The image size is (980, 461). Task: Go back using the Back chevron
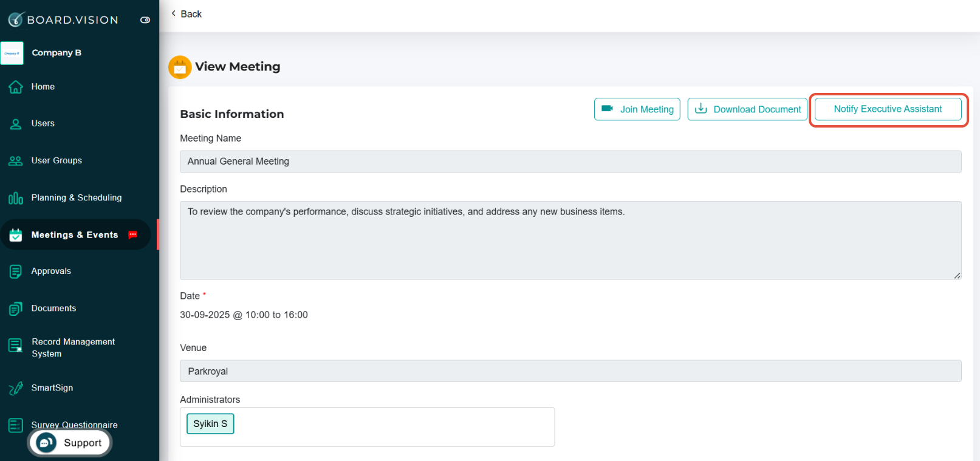pyautogui.click(x=174, y=13)
